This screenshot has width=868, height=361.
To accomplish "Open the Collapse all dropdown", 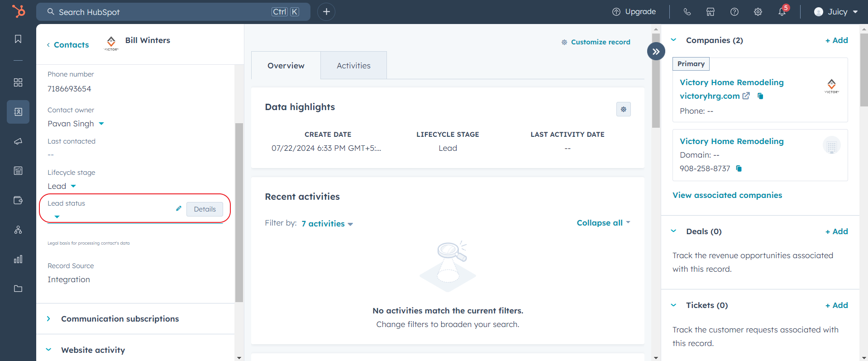I will tap(603, 223).
